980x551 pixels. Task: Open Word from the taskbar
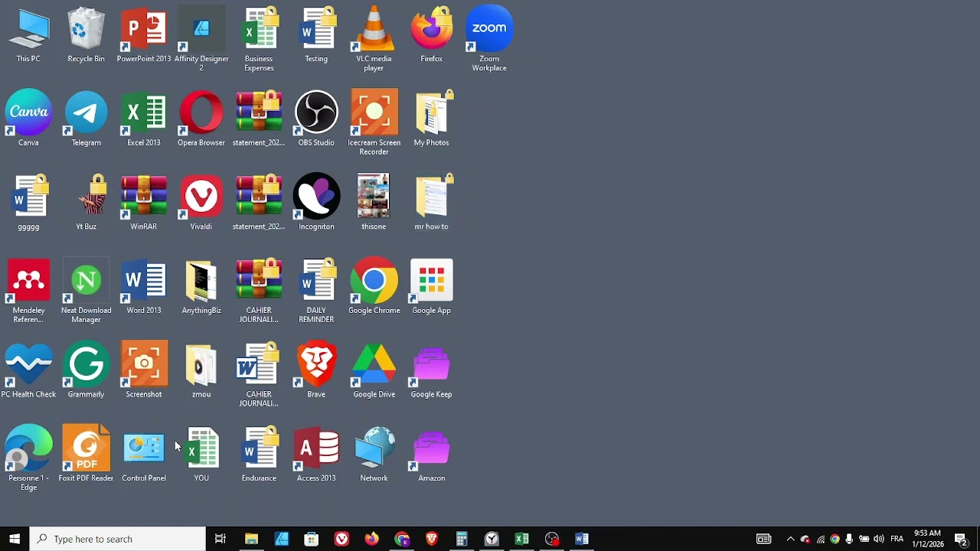[x=582, y=539]
